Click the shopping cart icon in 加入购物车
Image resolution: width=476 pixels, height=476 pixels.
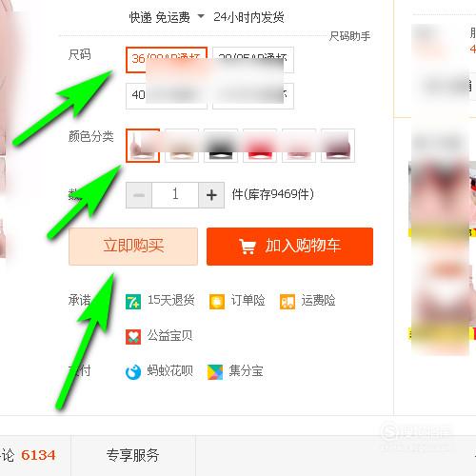point(248,247)
